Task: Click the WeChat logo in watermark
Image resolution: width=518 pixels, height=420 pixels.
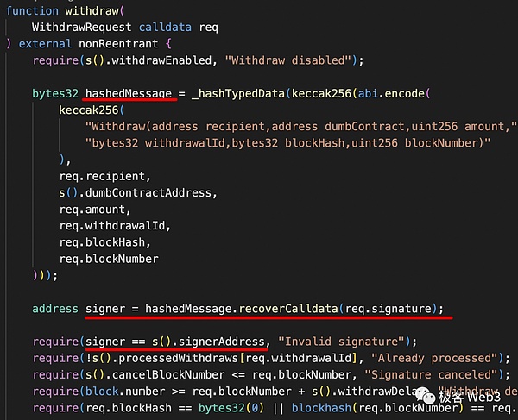Action: [x=425, y=395]
